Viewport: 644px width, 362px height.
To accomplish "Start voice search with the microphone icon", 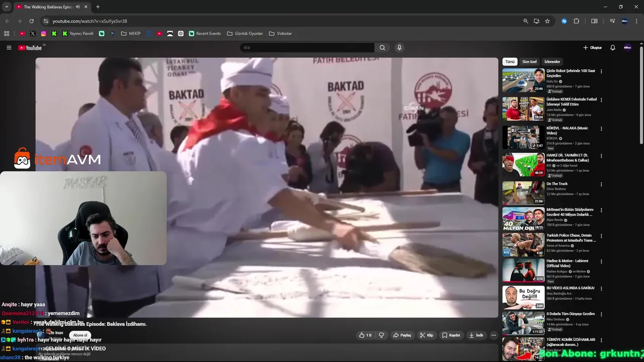I will pos(399,48).
